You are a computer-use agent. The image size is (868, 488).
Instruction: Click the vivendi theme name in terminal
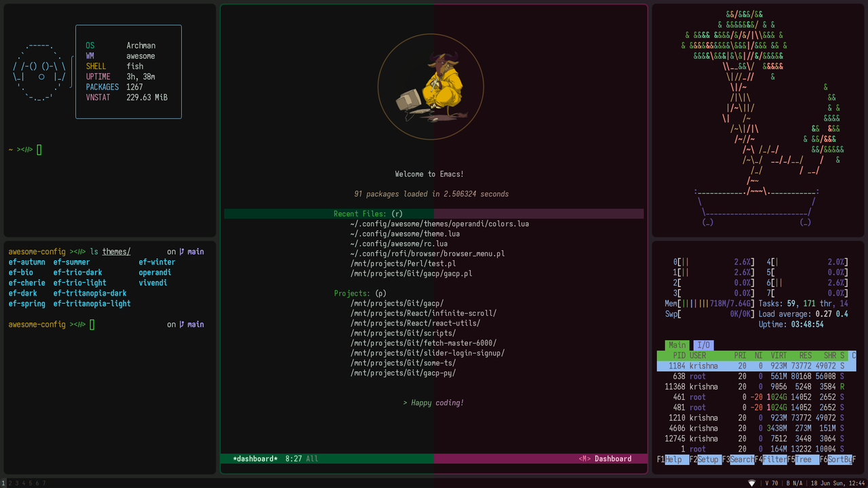(x=153, y=283)
